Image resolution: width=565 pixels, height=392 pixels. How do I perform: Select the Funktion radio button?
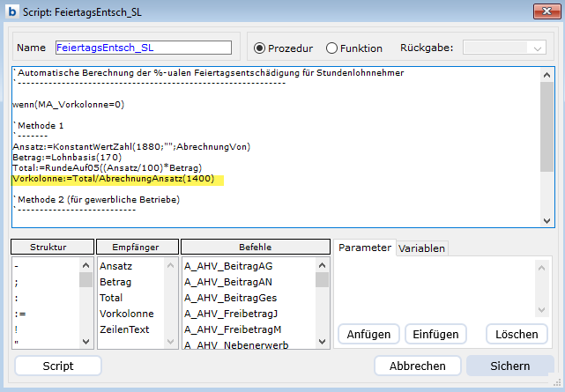tap(331, 48)
